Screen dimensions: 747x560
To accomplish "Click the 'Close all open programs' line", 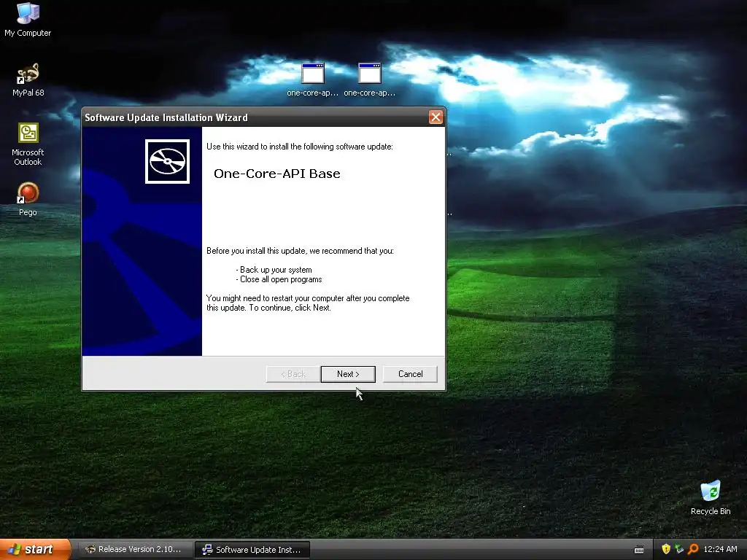I will 279,279.
